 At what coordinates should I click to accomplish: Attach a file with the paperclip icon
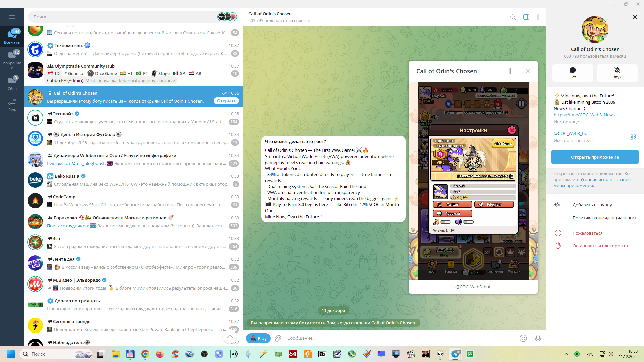278,338
